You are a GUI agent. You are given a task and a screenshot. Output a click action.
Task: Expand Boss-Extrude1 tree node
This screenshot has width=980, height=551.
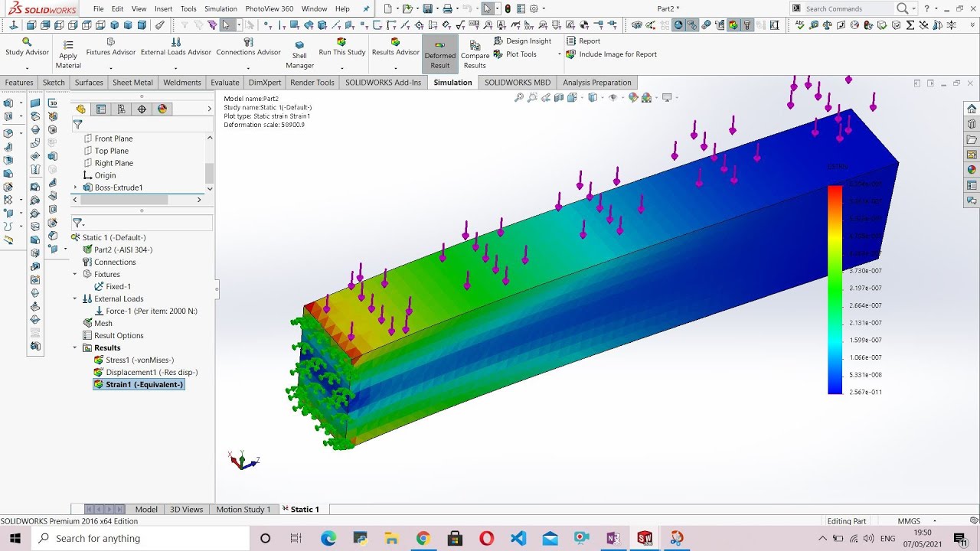coord(75,187)
